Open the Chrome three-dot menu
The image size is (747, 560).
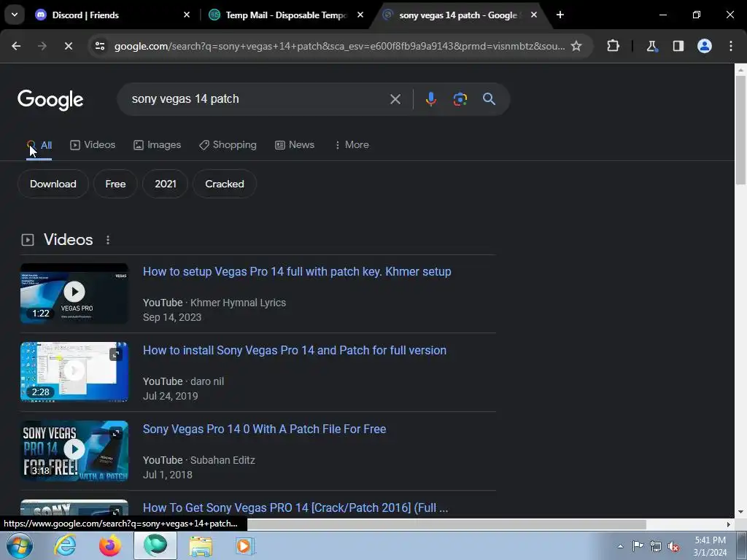pyautogui.click(x=731, y=46)
